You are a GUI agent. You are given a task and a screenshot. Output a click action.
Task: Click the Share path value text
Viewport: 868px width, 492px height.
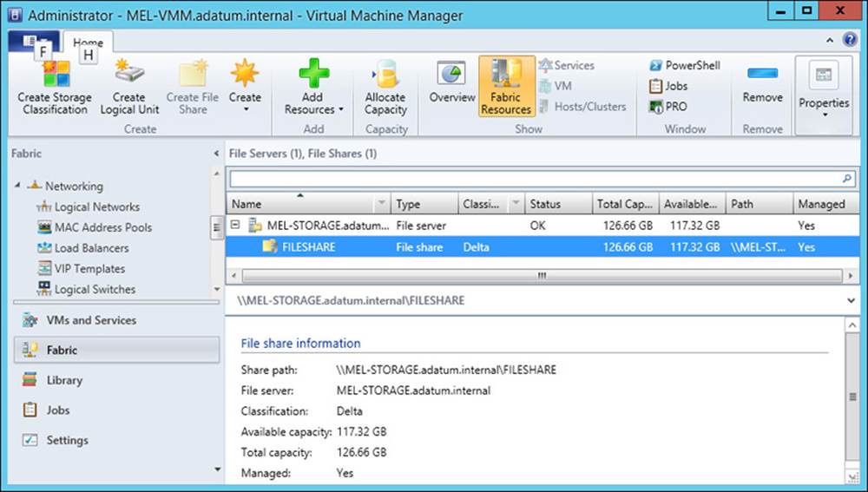point(446,370)
